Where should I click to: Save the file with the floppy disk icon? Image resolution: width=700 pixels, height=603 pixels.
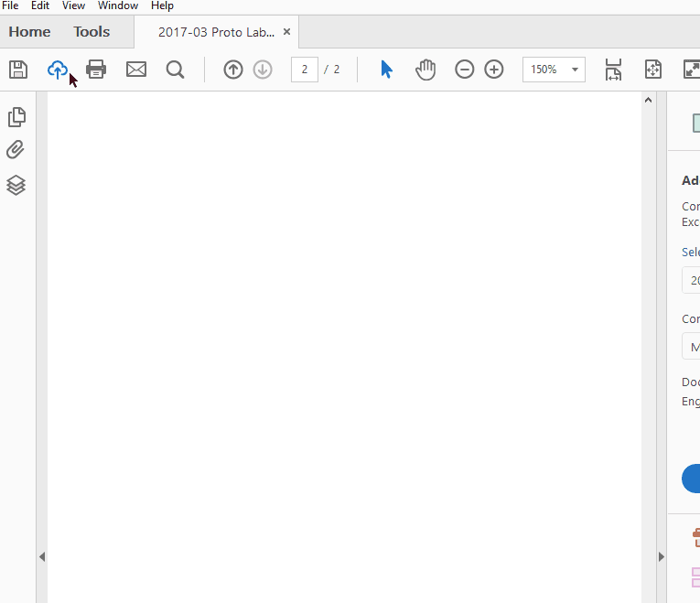[x=18, y=70]
